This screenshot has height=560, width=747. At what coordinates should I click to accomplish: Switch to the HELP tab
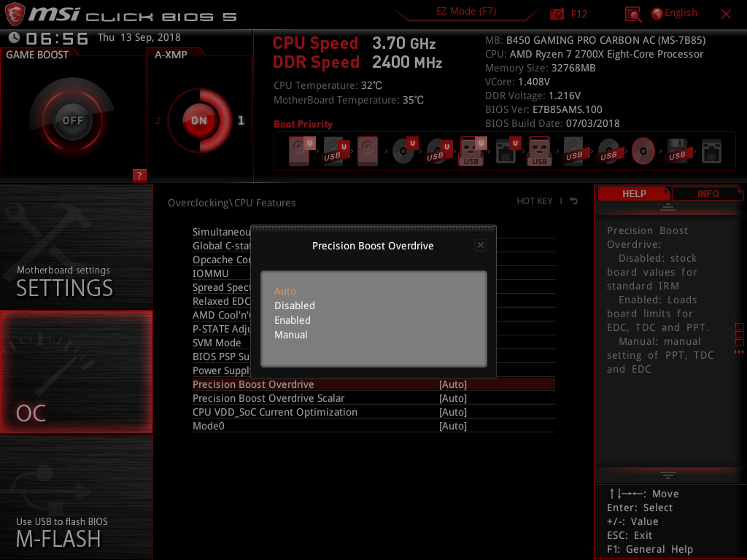pos(634,193)
